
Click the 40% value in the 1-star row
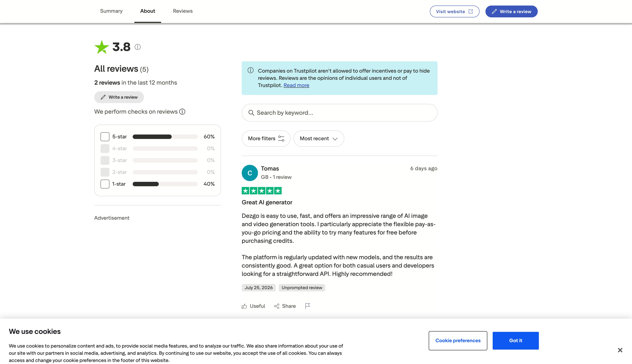tap(209, 184)
